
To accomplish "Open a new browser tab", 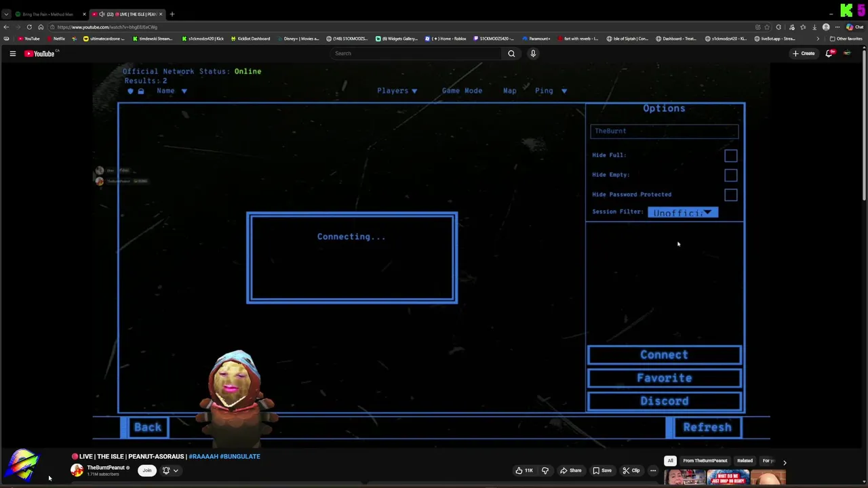I will (x=172, y=14).
